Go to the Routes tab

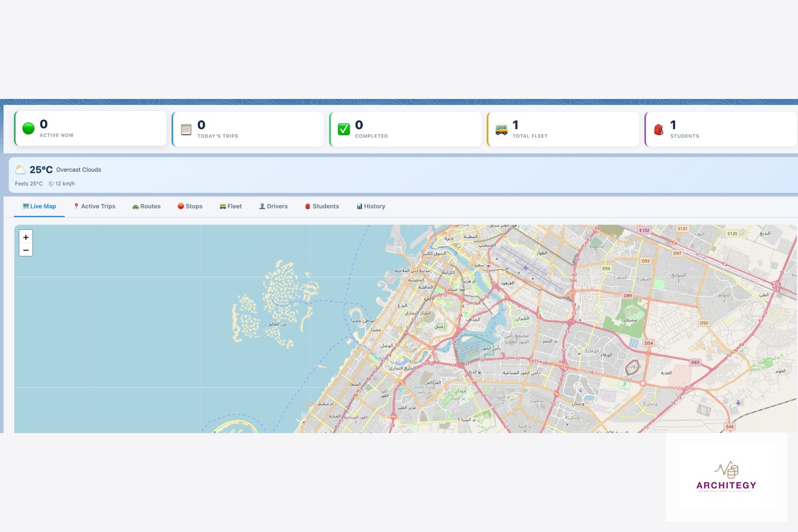click(x=146, y=206)
